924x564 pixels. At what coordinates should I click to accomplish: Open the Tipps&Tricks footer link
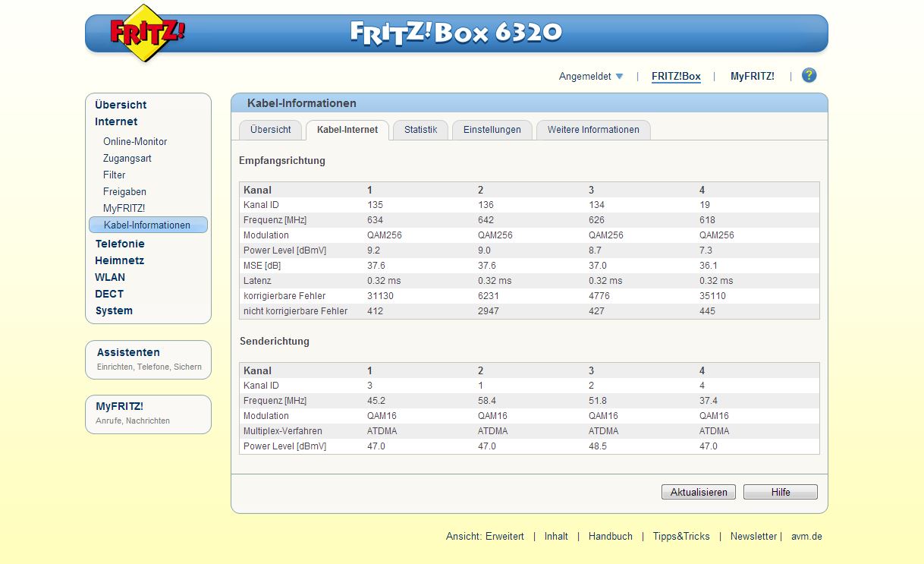681,536
